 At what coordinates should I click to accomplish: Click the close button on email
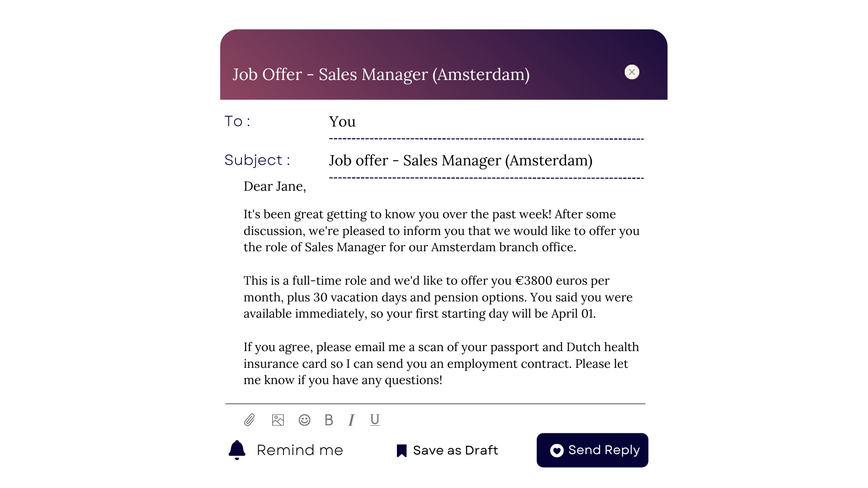(632, 71)
